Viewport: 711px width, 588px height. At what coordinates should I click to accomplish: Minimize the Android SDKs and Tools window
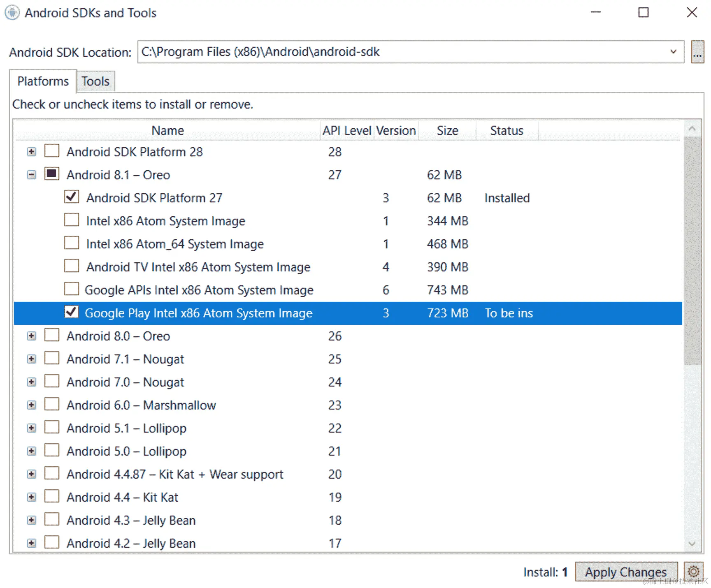click(596, 12)
